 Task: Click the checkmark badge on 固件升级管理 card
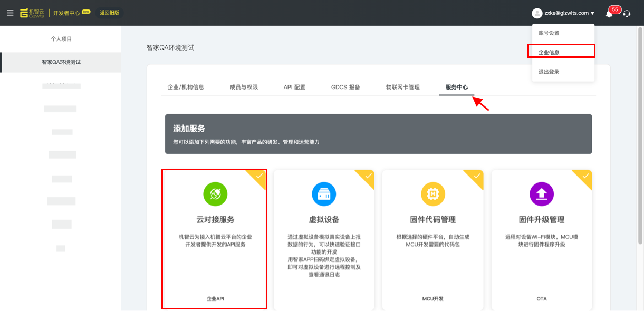point(585,177)
